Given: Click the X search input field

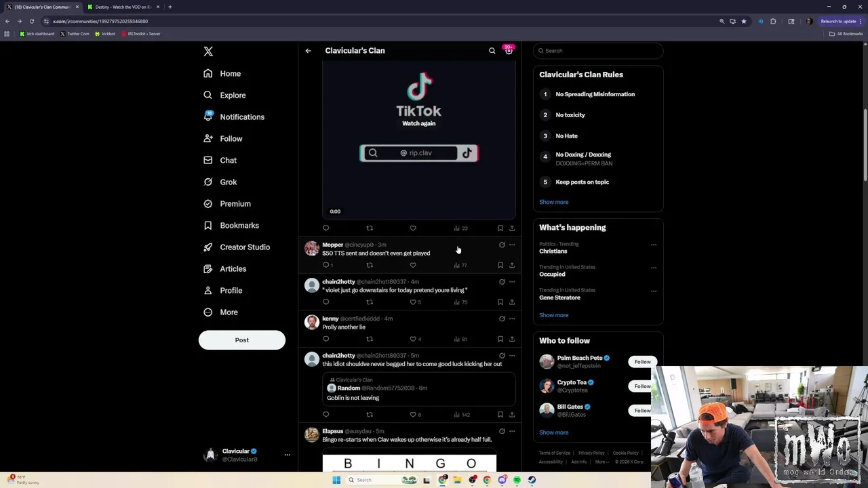Looking at the screenshot, I should pos(597,51).
